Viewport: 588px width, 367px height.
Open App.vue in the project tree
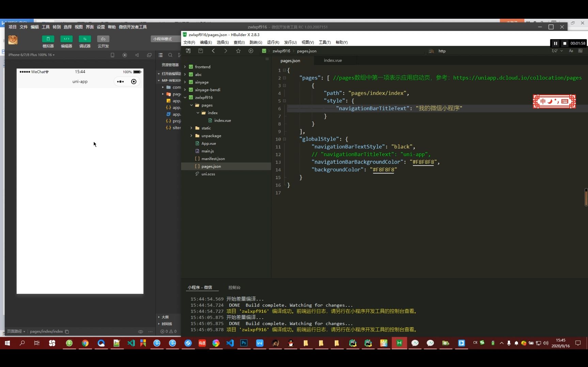(x=208, y=144)
